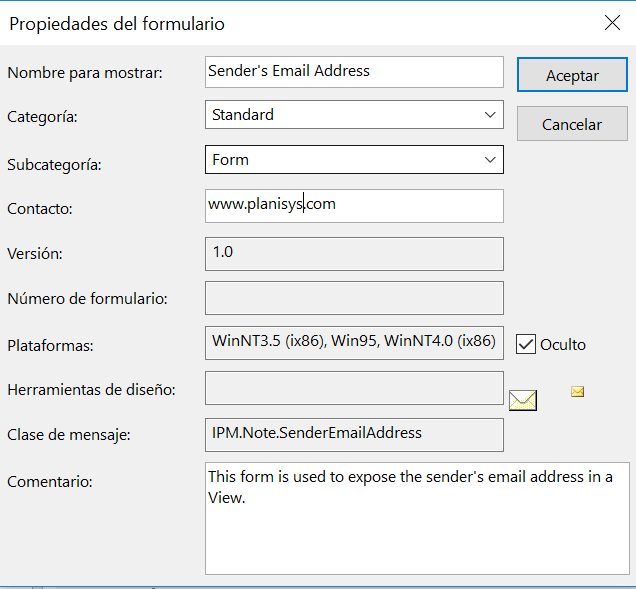
Task: Click the Clase de mensaje field
Action: (354, 434)
